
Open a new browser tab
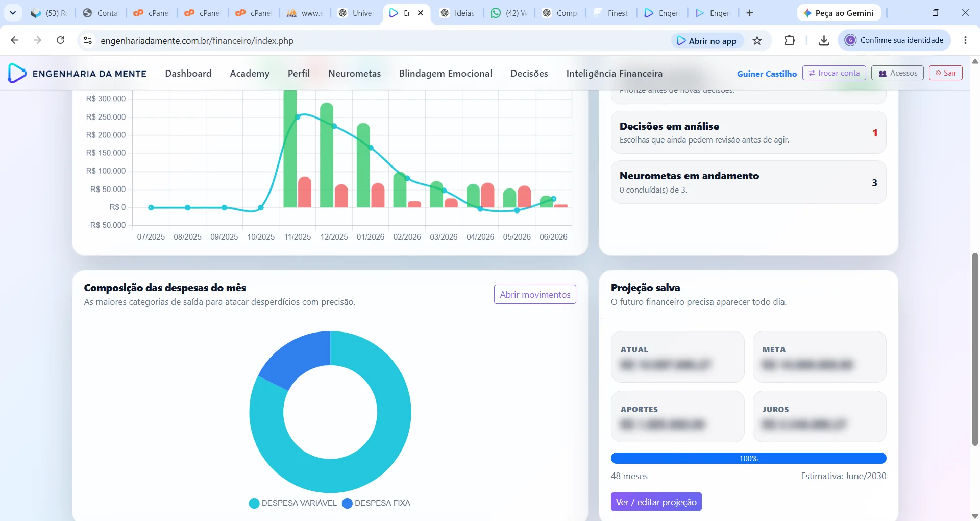tap(750, 13)
